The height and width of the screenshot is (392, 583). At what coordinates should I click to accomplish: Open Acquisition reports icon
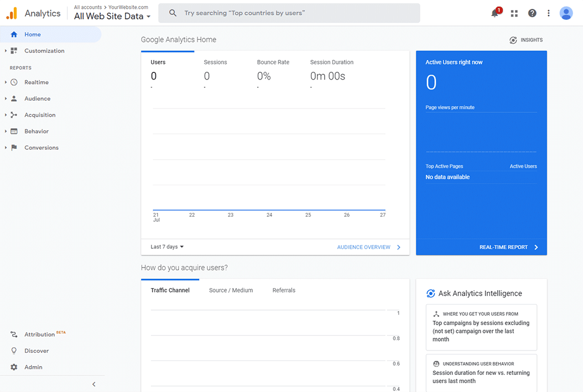[x=13, y=114]
